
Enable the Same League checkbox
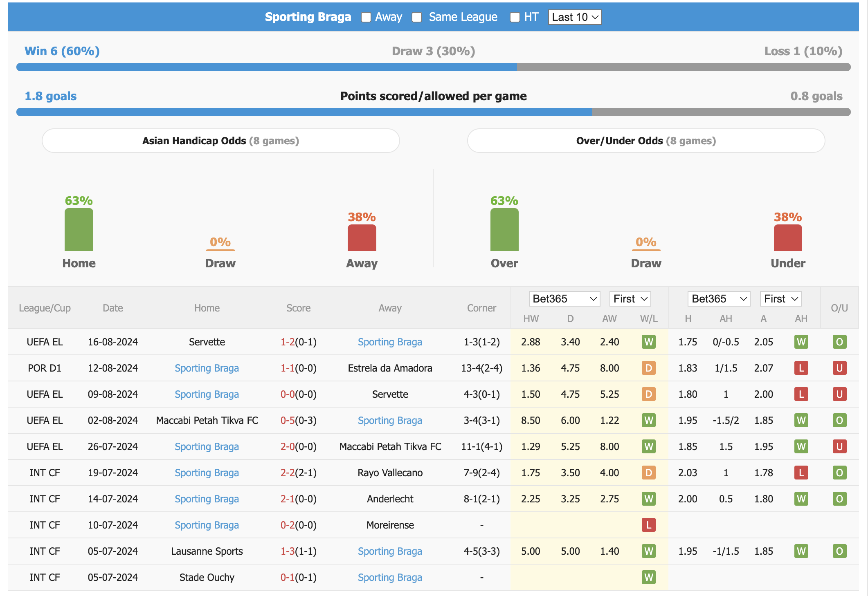point(417,17)
